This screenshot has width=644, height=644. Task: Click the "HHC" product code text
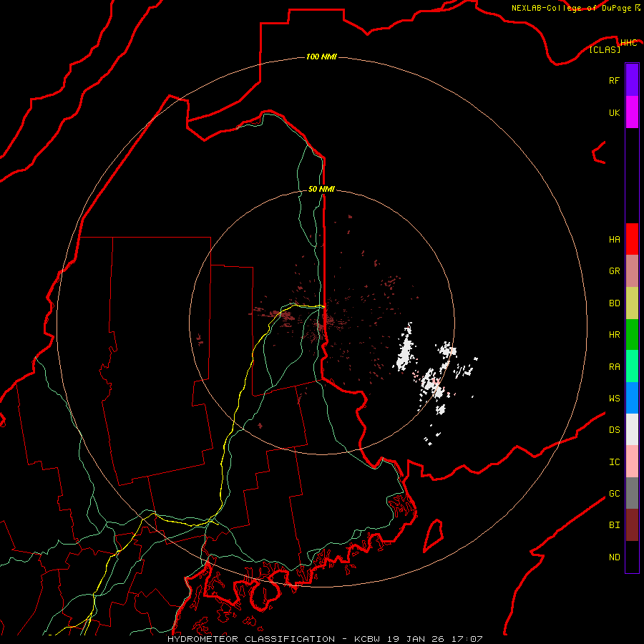click(x=628, y=43)
